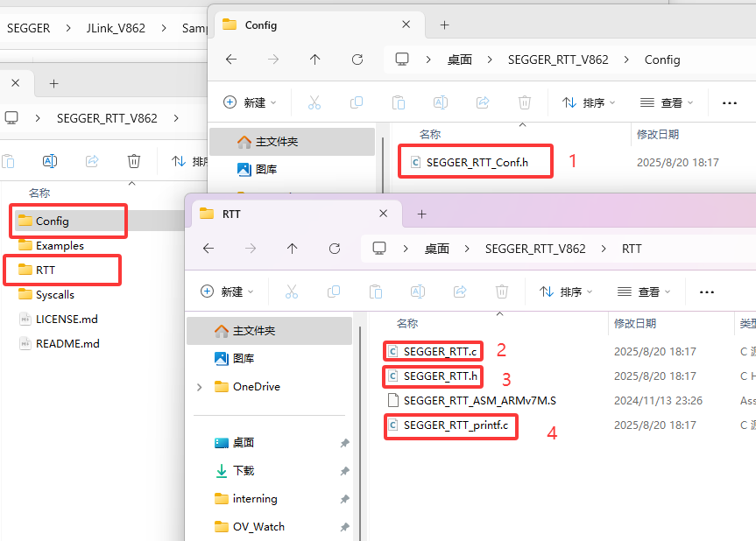Select the interning folder in the sidebar
Screen dimensions: 756x541
click(254, 499)
